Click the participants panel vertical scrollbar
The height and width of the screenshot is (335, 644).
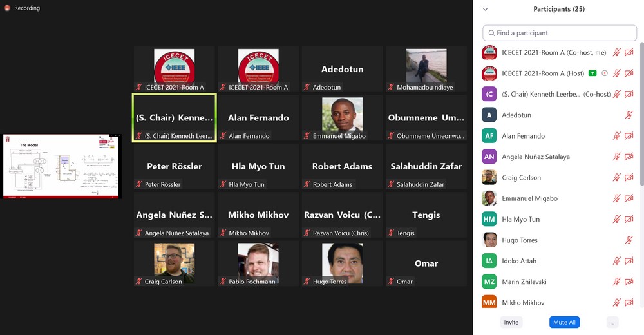tap(641, 113)
